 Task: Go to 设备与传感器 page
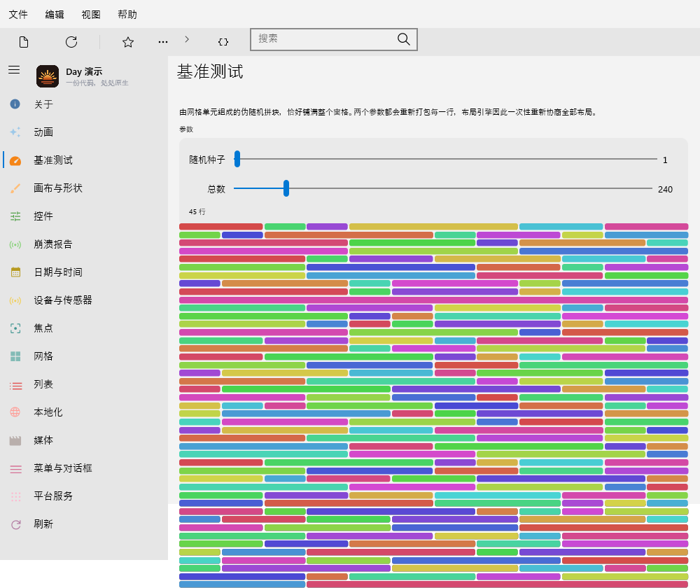85,300
